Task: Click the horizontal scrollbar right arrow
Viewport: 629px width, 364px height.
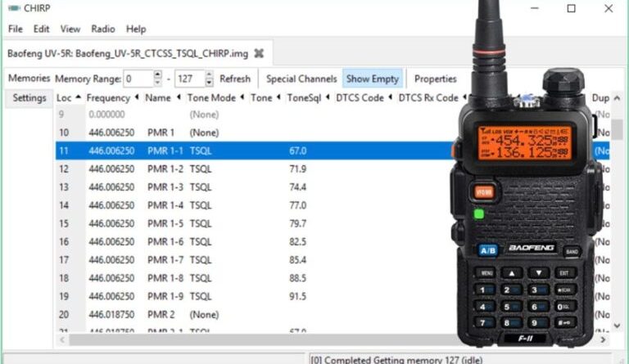Action: 603,340
